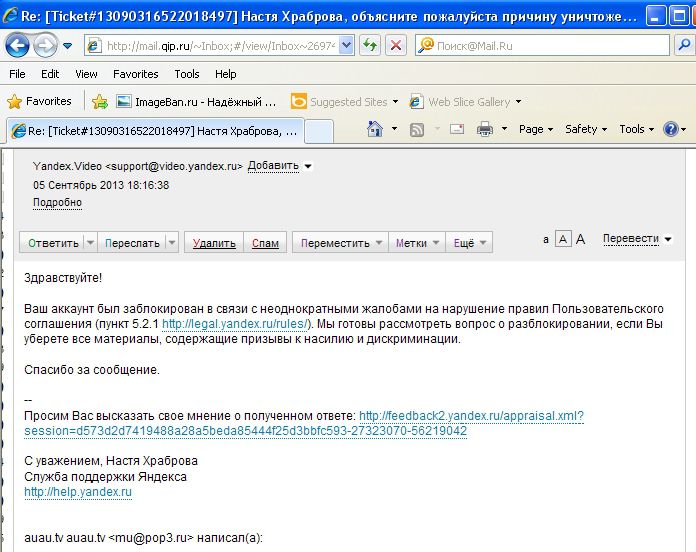
Task: Click the Print icon in command bar
Action: click(x=485, y=130)
